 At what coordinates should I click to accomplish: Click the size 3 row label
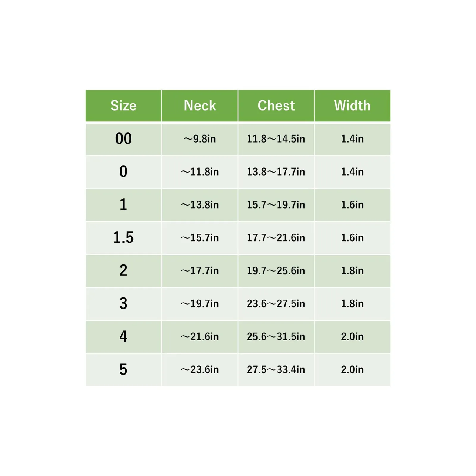point(123,303)
